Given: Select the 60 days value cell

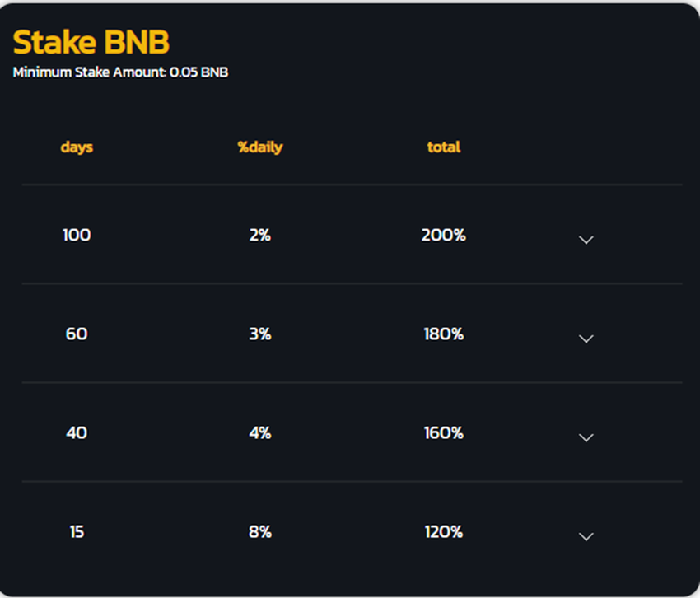Looking at the screenshot, I should 77,334.
